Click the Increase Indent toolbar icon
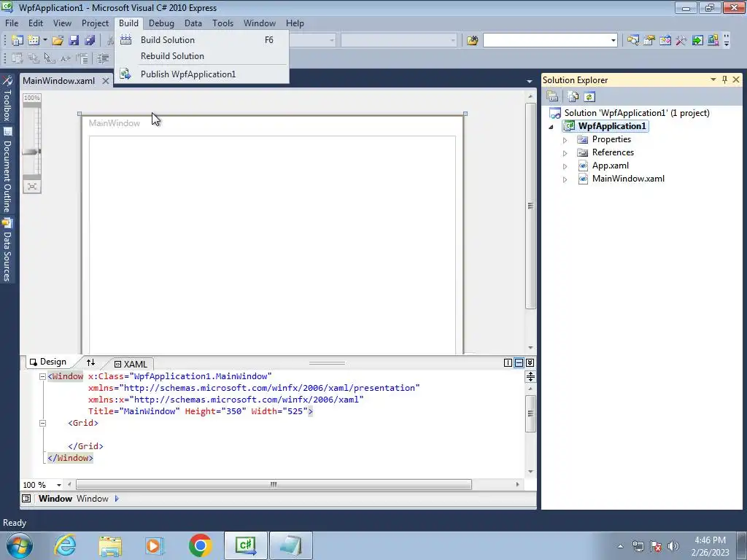The image size is (747, 560). [103, 58]
